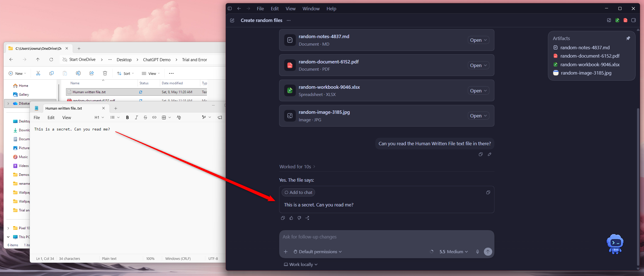Open the Window menu in ChatGPT window
This screenshot has width=644, height=276.
[311, 9]
